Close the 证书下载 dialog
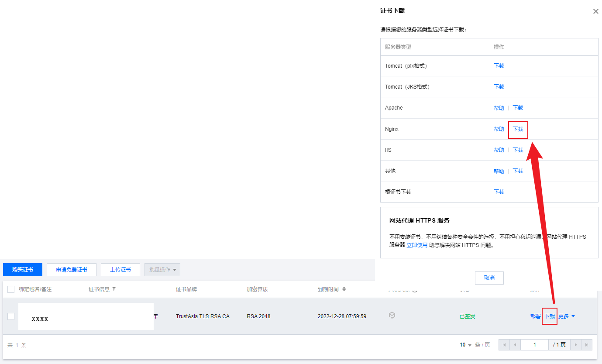Viewport: 602px width, 364px height. [595, 11]
